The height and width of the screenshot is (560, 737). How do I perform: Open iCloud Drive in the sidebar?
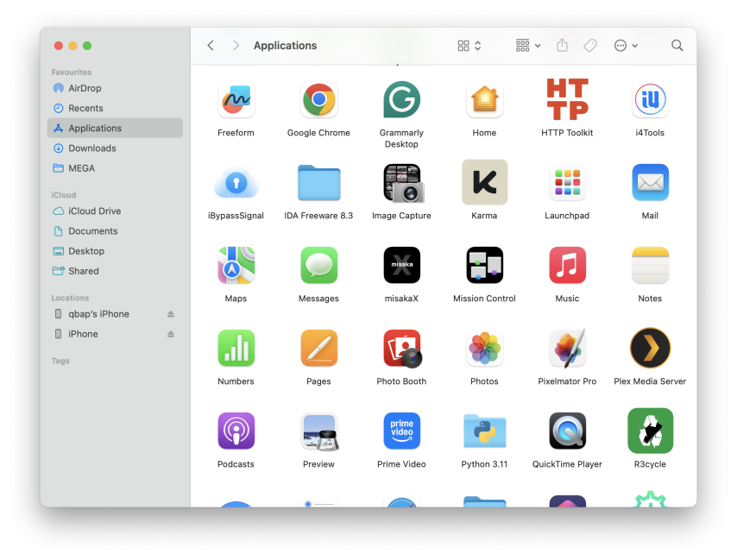(115, 211)
